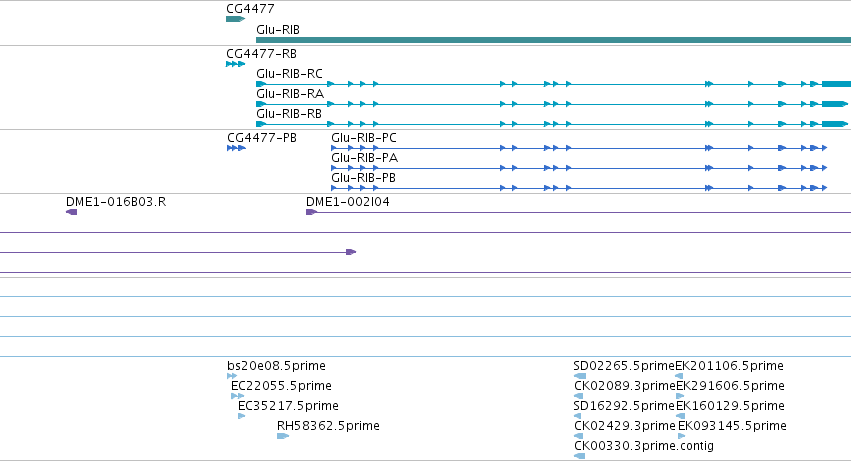Click the DME1-016B03.R purple arrow glyph
The width and height of the screenshot is (851, 461).
pyautogui.click(x=72, y=212)
